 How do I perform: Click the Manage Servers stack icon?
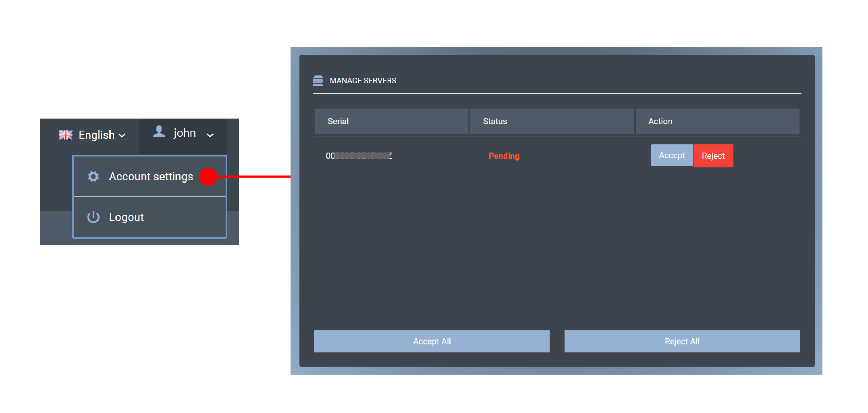[318, 81]
